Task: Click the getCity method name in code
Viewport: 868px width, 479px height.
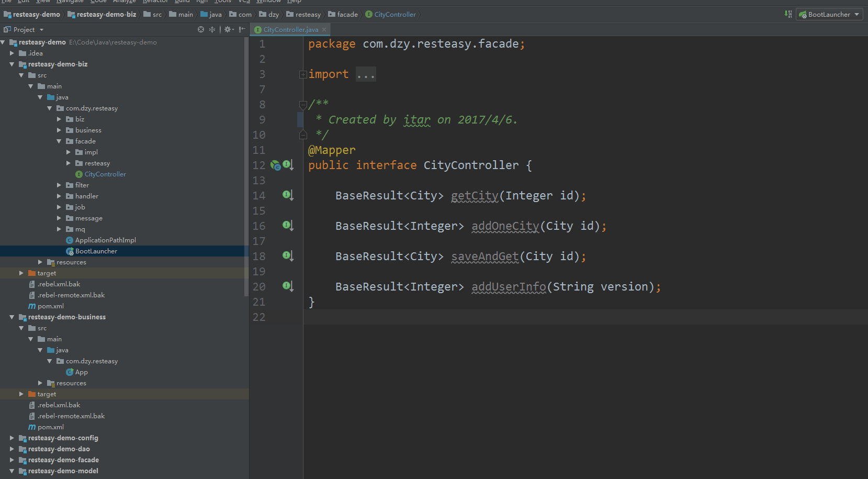Action: pos(475,196)
